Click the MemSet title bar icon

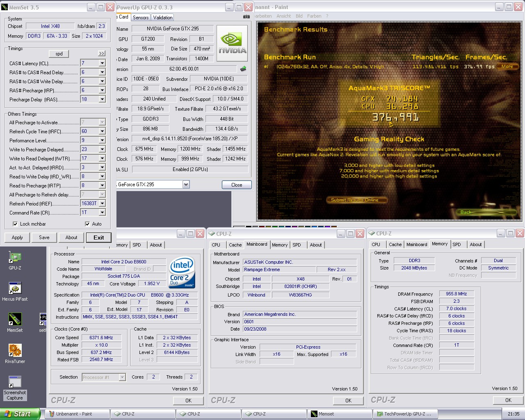[x=5, y=7]
